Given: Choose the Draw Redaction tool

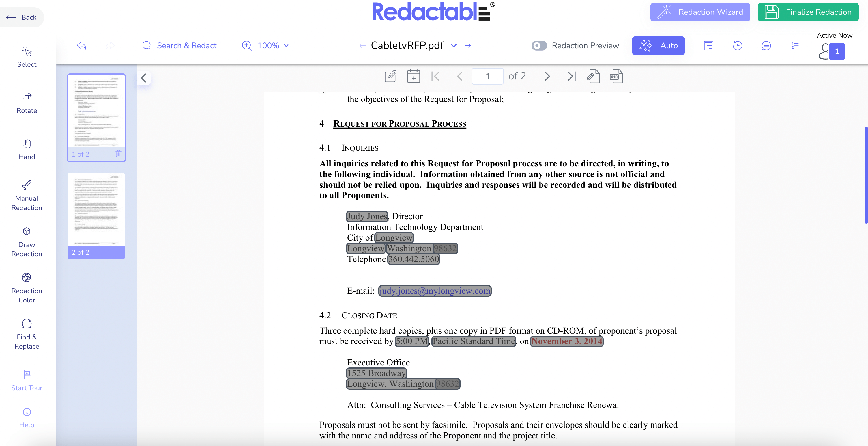Looking at the screenshot, I should click(27, 242).
